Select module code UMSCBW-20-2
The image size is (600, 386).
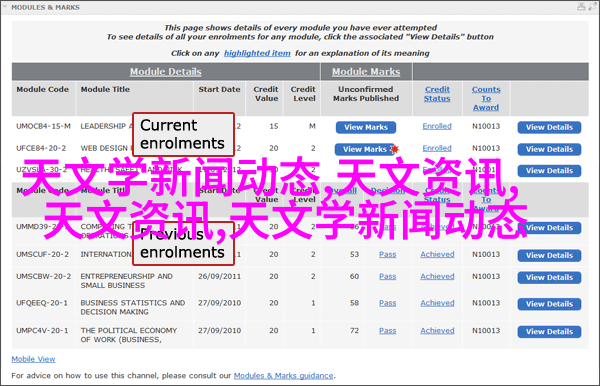tap(43, 276)
